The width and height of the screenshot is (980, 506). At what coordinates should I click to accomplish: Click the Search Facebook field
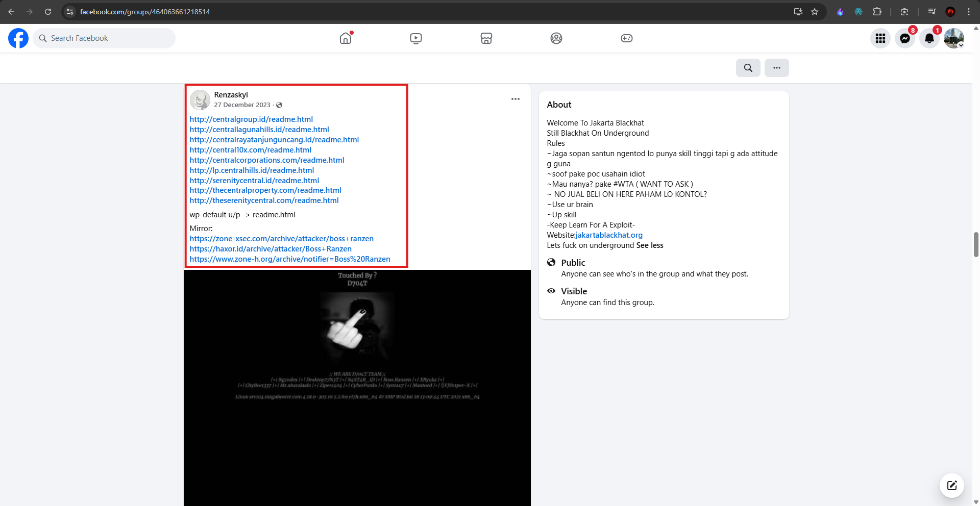(104, 38)
